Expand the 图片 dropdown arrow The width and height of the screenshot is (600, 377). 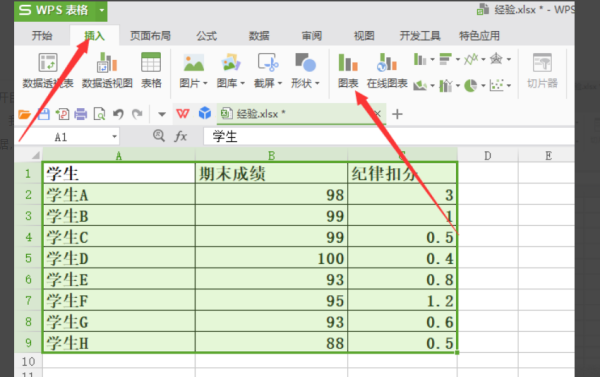(205, 83)
